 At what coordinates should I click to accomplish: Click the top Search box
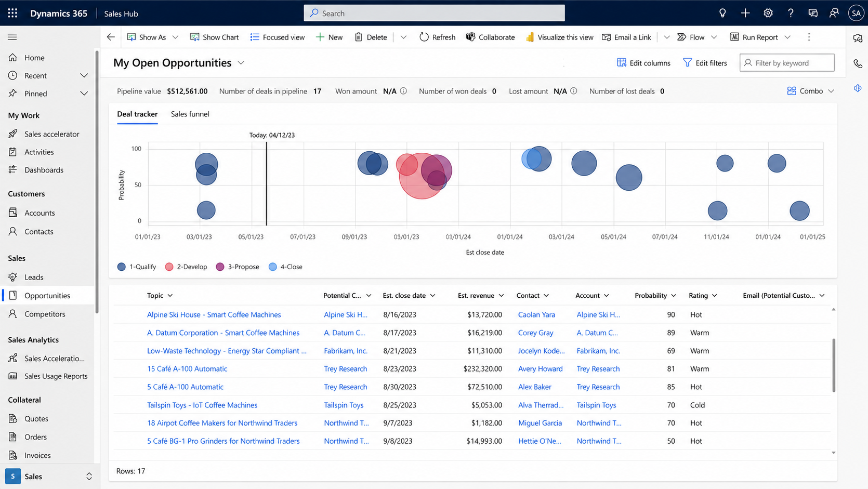(x=434, y=13)
